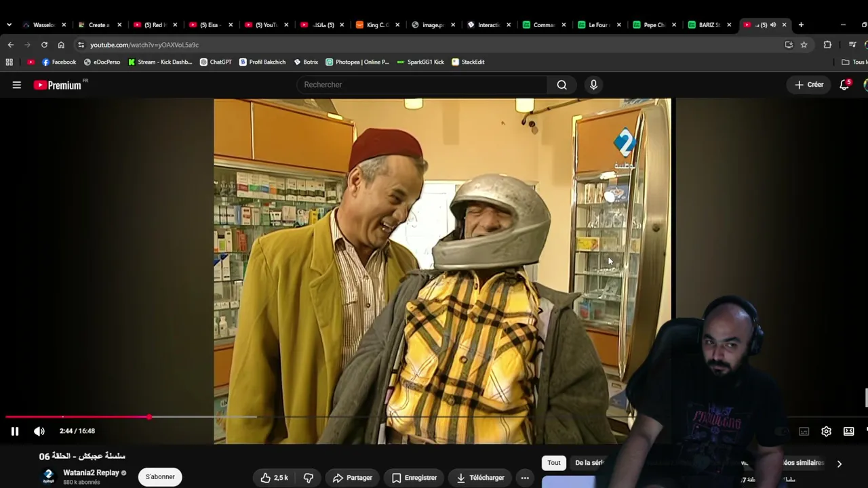Image resolution: width=868 pixels, height=488 pixels.
Task: Open the StackEdit bookmark
Action: (x=468, y=62)
